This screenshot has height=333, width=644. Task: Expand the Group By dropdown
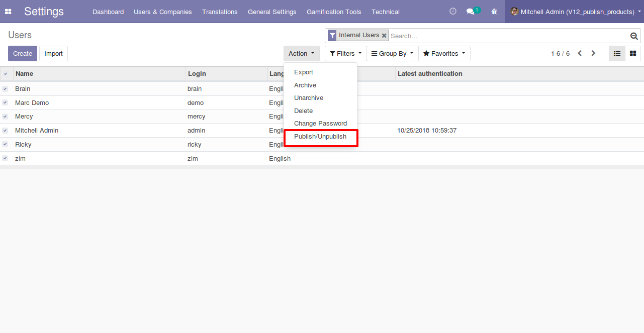point(392,54)
